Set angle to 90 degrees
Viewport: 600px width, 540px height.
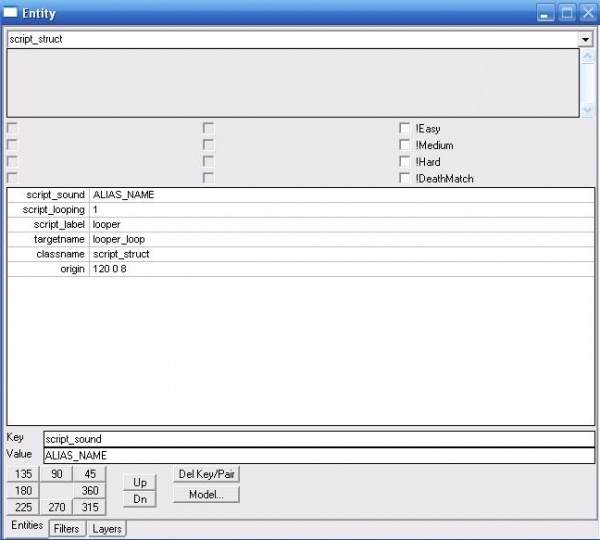(57, 474)
